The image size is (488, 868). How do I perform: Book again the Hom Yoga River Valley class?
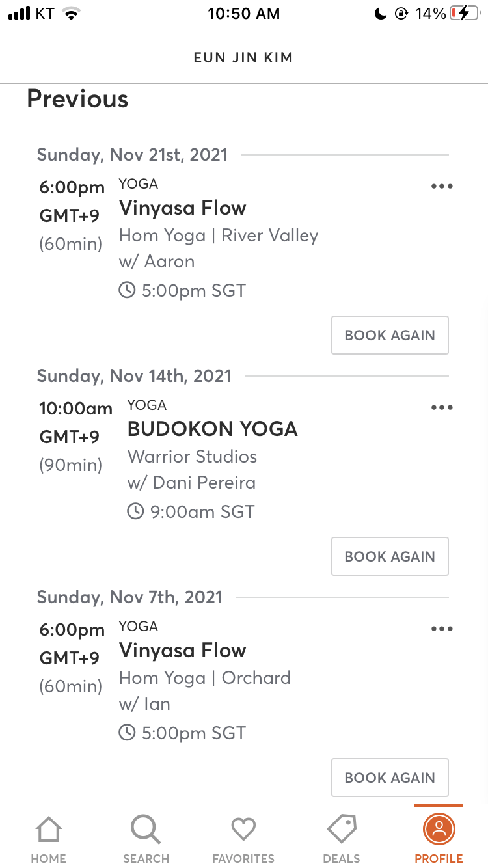point(390,335)
